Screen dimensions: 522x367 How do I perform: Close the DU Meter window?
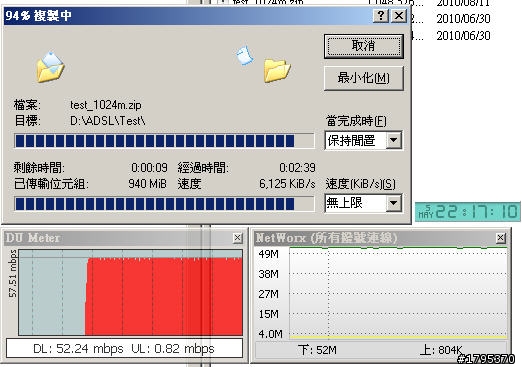[237, 238]
